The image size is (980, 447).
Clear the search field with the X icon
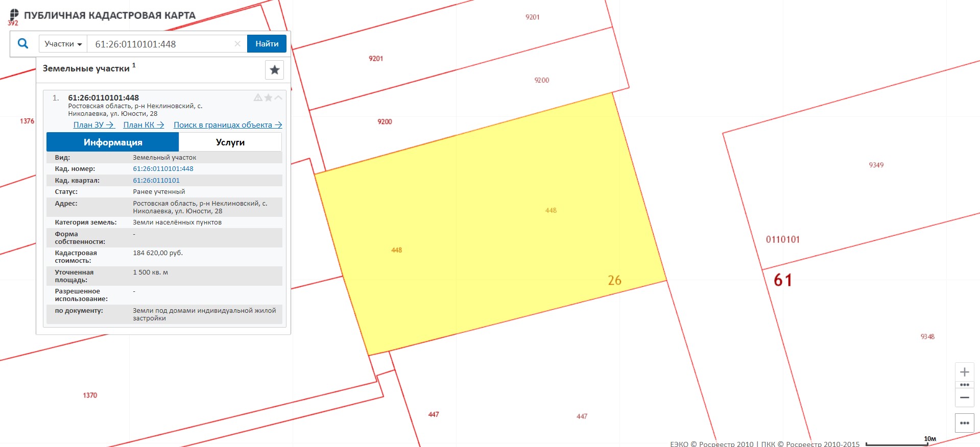237,44
